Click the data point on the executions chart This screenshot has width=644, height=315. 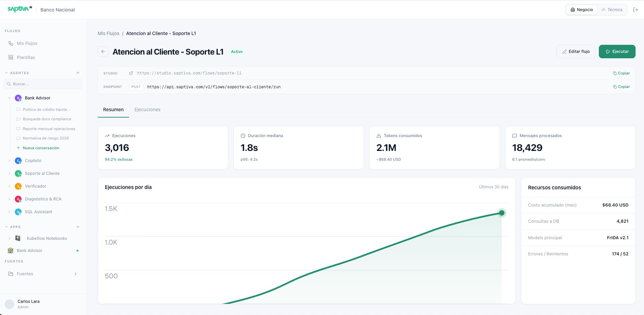[x=502, y=213]
